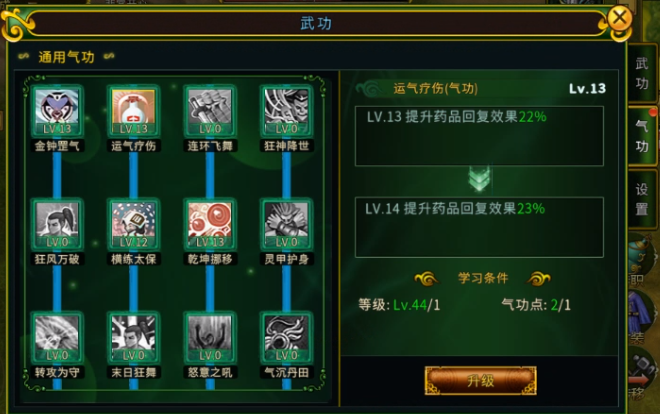Select the 乾坤挪移 skill icon
Image resolution: width=660 pixels, height=414 pixels.
210,225
